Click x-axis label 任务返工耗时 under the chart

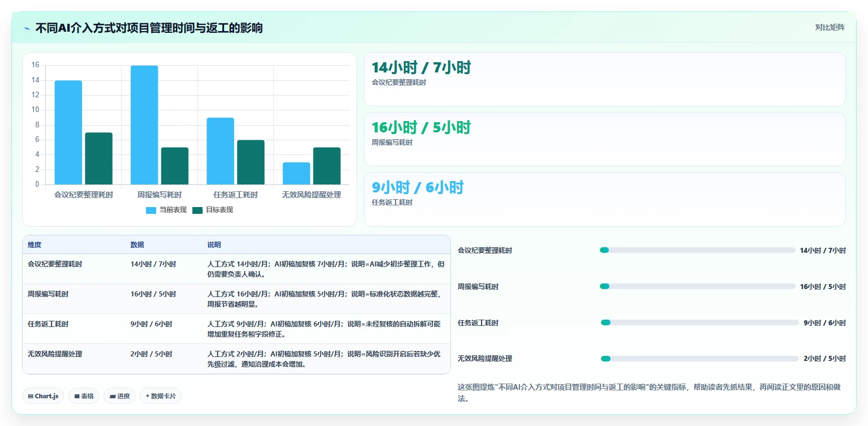point(235,195)
